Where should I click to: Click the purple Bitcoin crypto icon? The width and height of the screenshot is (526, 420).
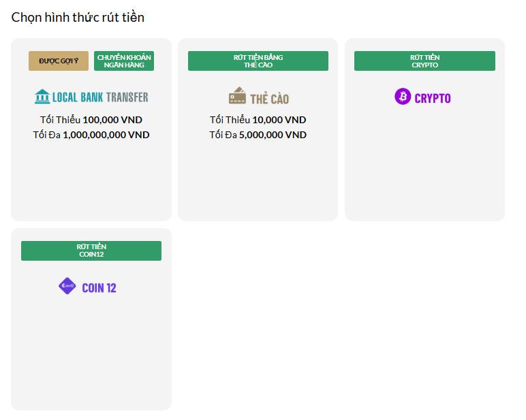403,97
